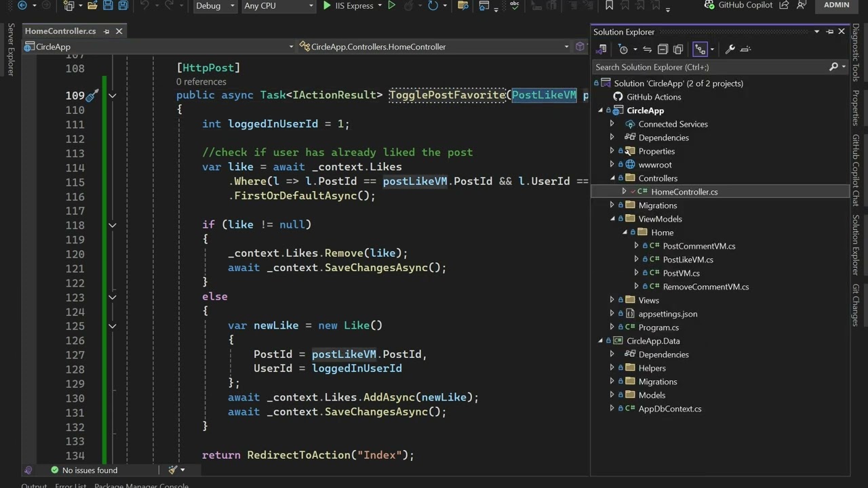Open the IIS Express launch profile dropdown arrow

click(380, 5)
